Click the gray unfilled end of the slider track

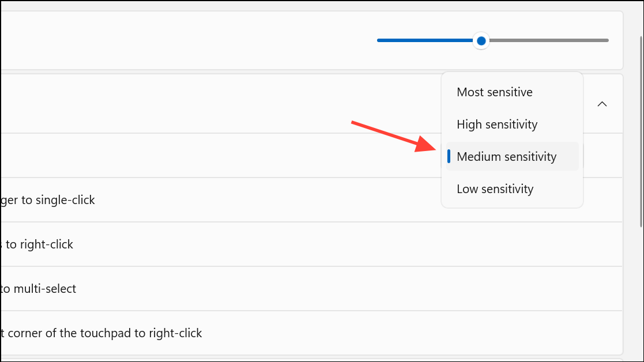(x=577, y=40)
